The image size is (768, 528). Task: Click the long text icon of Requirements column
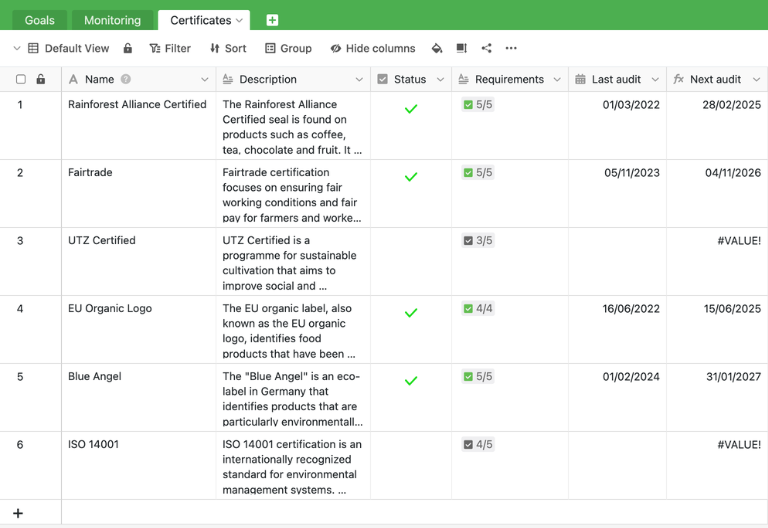[463, 79]
